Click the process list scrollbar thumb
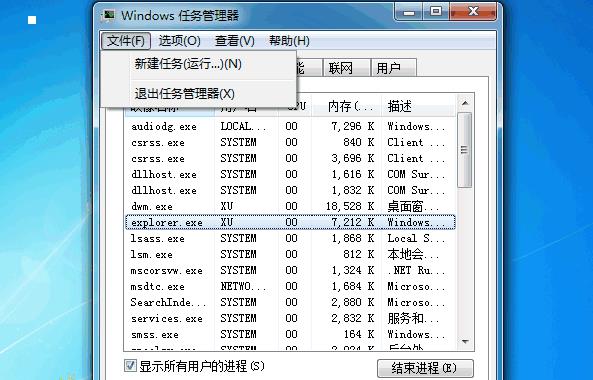The width and height of the screenshot is (593, 380). pyautogui.click(x=465, y=150)
